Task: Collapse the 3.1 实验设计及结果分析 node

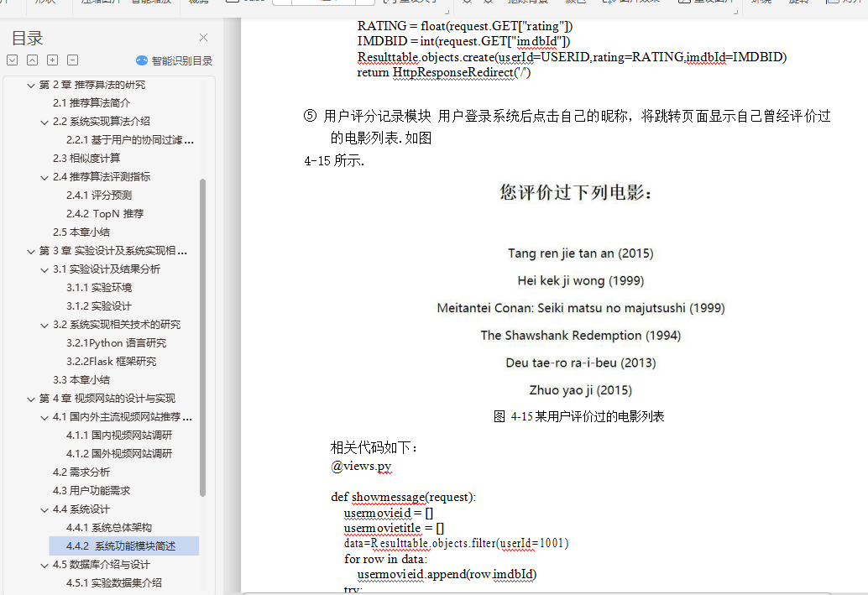Action: 44,270
